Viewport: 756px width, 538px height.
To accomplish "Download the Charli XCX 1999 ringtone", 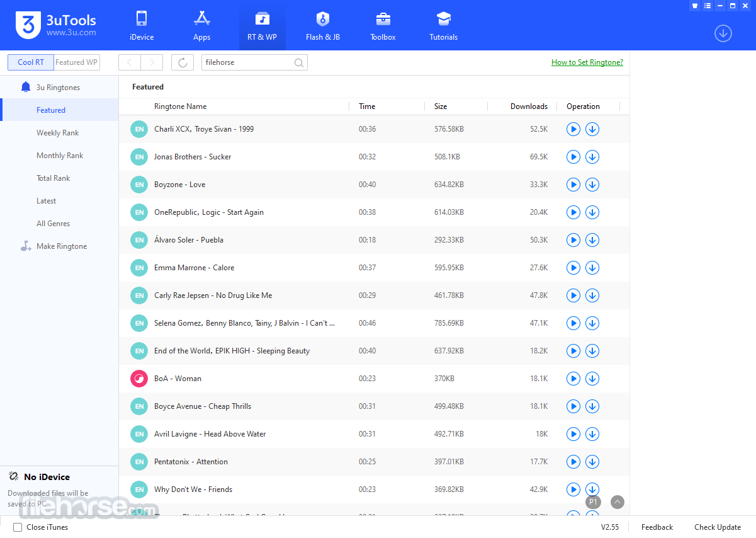I will point(592,129).
